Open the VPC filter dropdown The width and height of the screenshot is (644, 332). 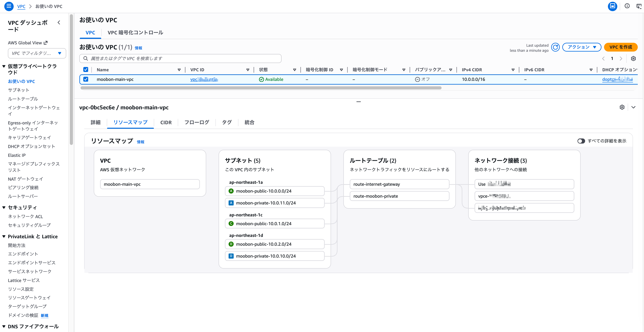pos(37,53)
